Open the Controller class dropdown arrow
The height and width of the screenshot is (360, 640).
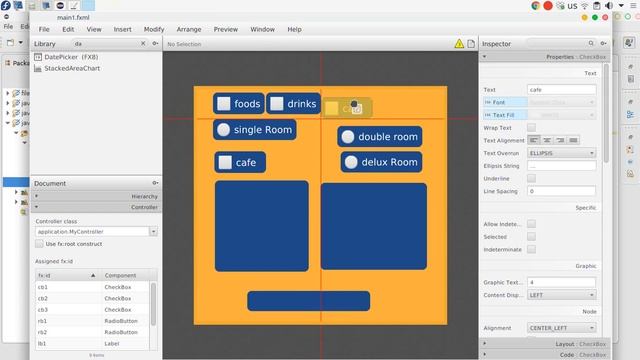(x=153, y=231)
